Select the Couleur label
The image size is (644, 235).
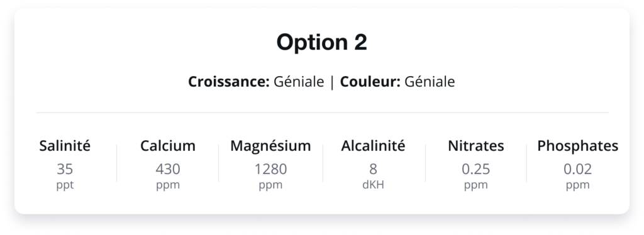pyautogui.click(x=370, y=82)
